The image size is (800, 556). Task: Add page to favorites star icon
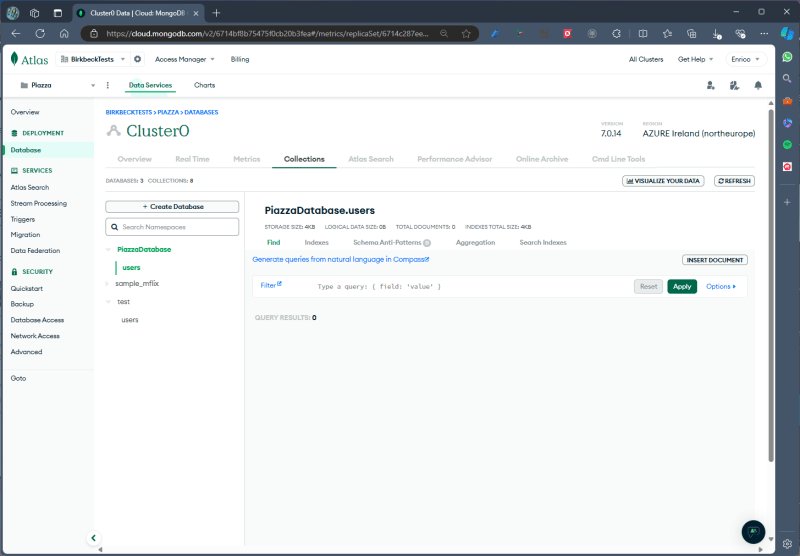[x=466, y=34]
